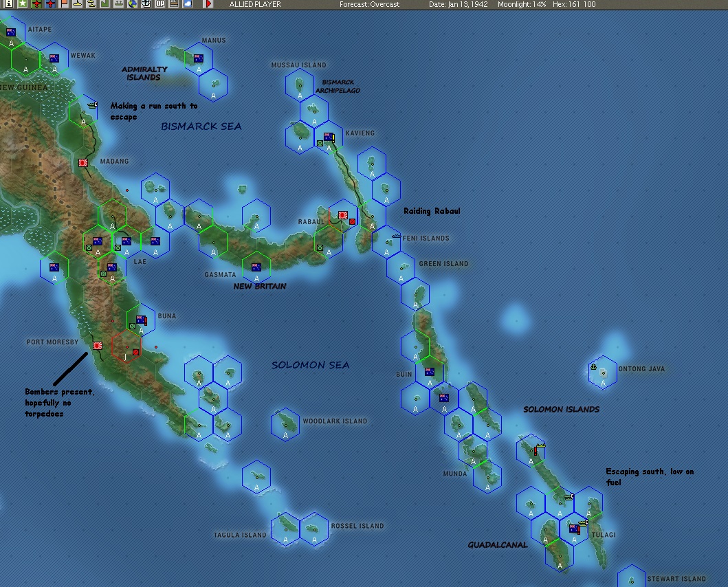Select the Australian flag at Aitape
Viewport: 728px width, 587px height.
point(11,32)
